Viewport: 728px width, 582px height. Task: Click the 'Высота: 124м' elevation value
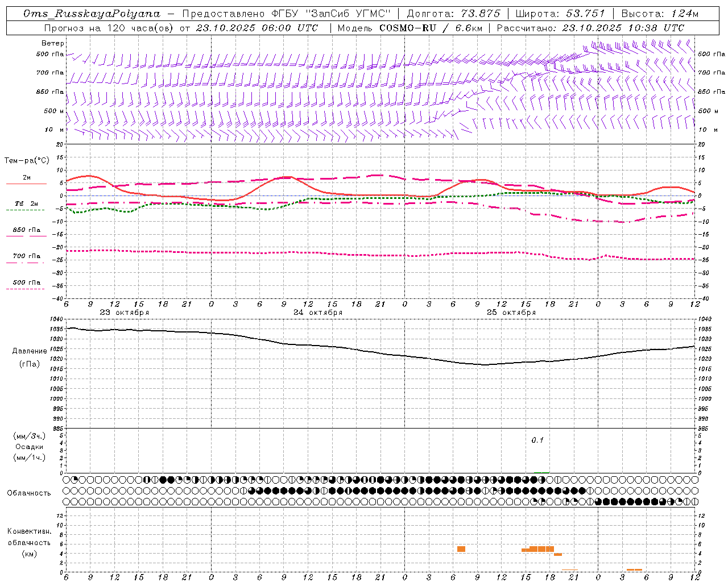pyautogui.click(x=660, y=14)
